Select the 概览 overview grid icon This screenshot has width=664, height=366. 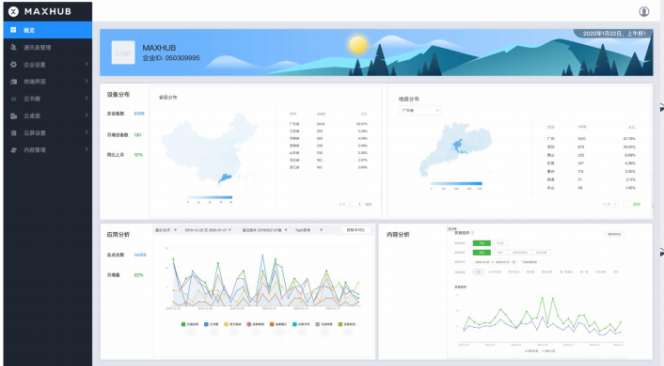pyautogui.click(x=14, y=30)
